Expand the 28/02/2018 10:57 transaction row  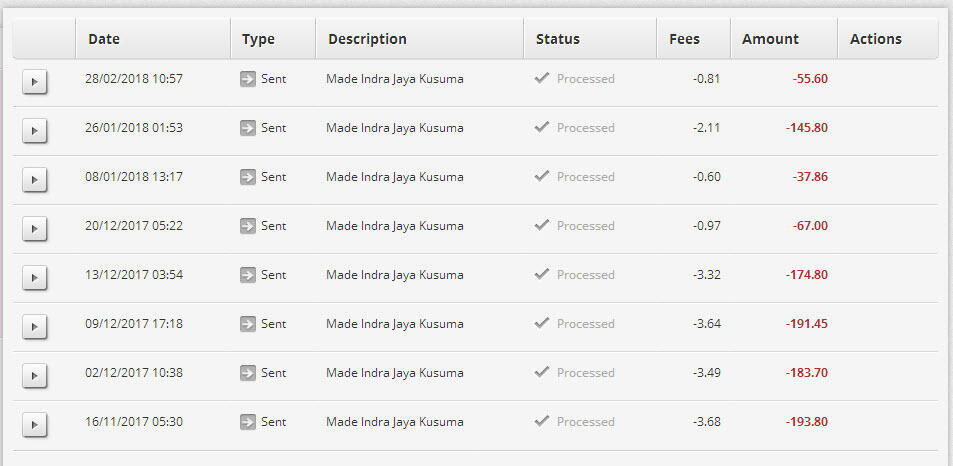coord(35,82)
